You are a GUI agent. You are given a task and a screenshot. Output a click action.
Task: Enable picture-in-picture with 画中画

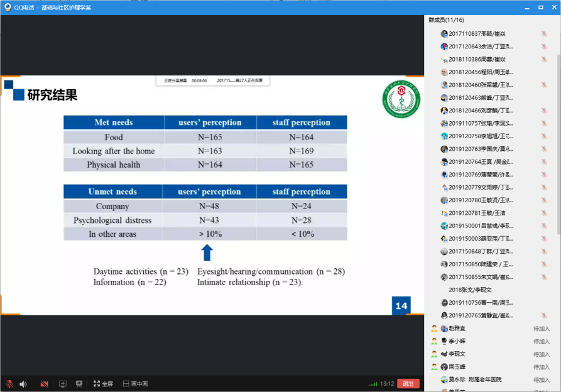pyautogui.click(x=135, y=384)
